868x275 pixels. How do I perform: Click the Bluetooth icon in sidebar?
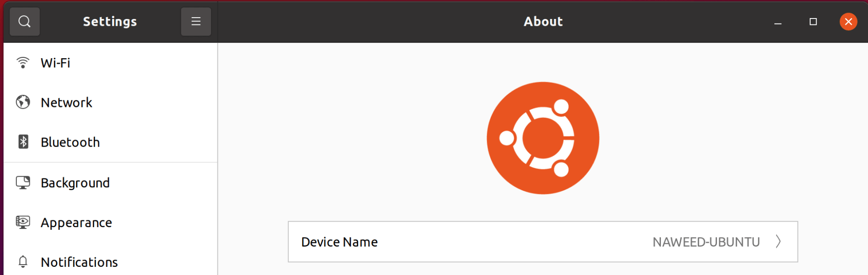click(23, 142)
